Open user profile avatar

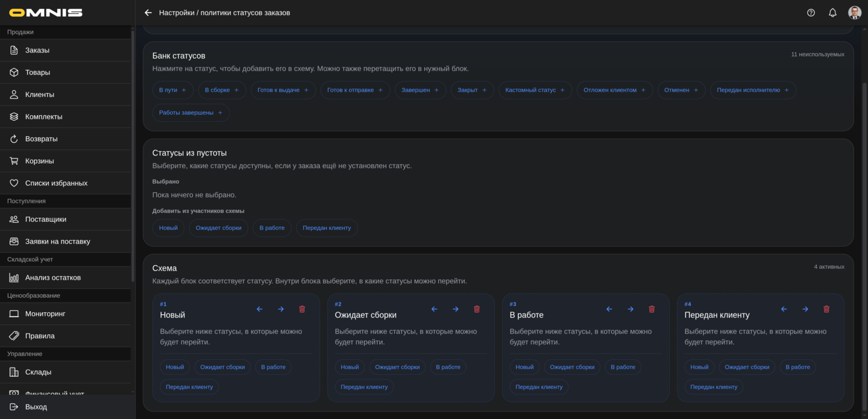click(x=854, y=13)
